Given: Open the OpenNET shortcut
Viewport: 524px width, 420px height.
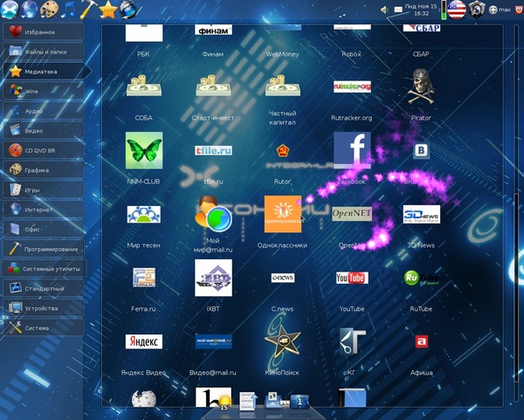Looking at the screenshot, I should point(352,214).
